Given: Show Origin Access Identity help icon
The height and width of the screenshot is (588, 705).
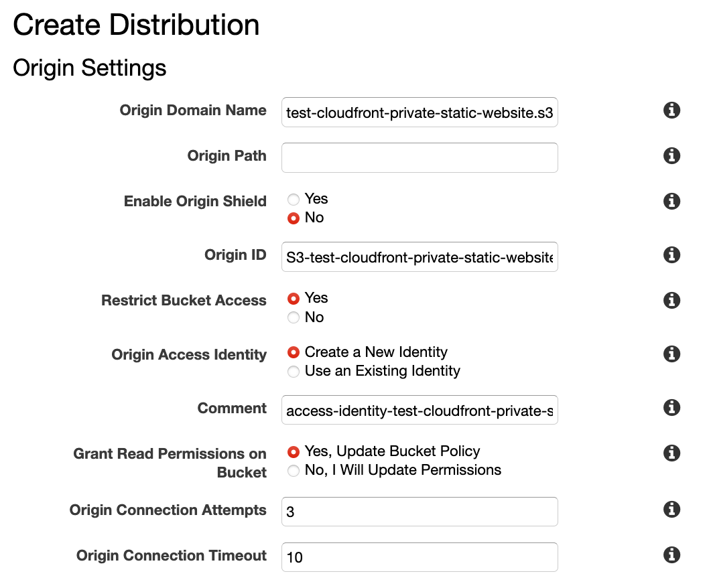Looking at the screenshot, I should pyautogui.click(x=671, y=354).
